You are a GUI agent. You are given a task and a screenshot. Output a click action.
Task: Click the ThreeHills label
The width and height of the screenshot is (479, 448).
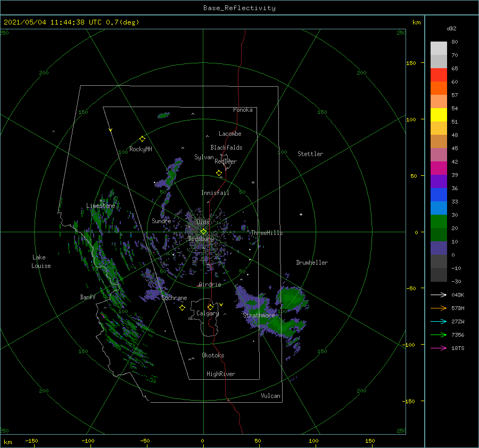(x=267, y=233)
